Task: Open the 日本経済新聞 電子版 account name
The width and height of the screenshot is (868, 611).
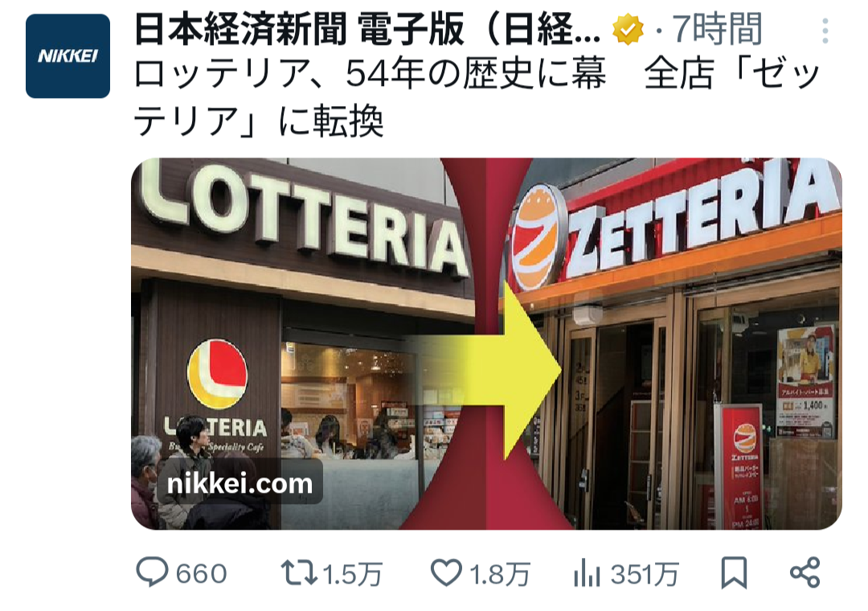Action: click(367, 30)
